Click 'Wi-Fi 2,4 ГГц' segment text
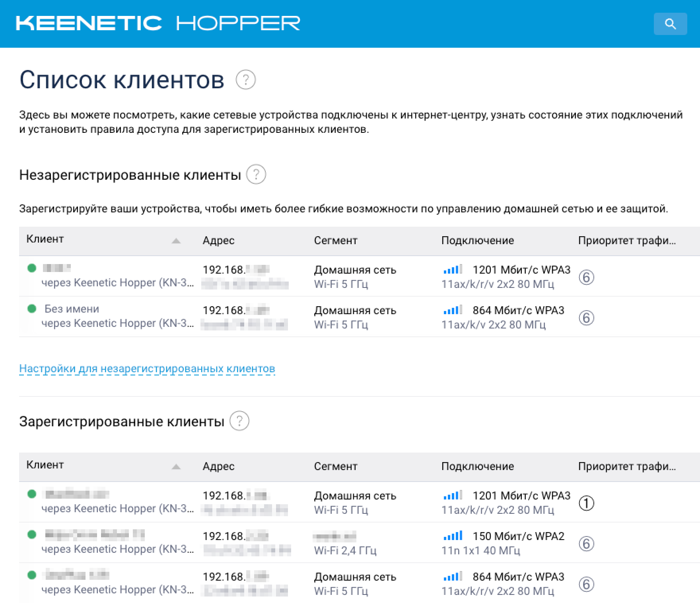This screenshot has width=700, height=614. tap(345, 551)
